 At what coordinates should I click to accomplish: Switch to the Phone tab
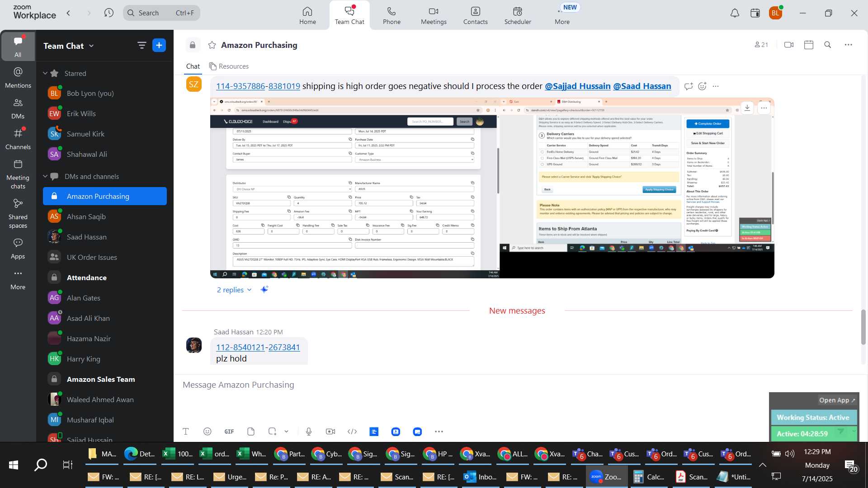point(392,15)
